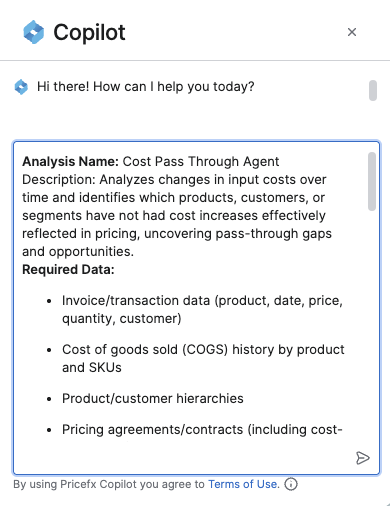Click the word "Description:" in the input
Screen dimensions: 390x506
point(59,180)
